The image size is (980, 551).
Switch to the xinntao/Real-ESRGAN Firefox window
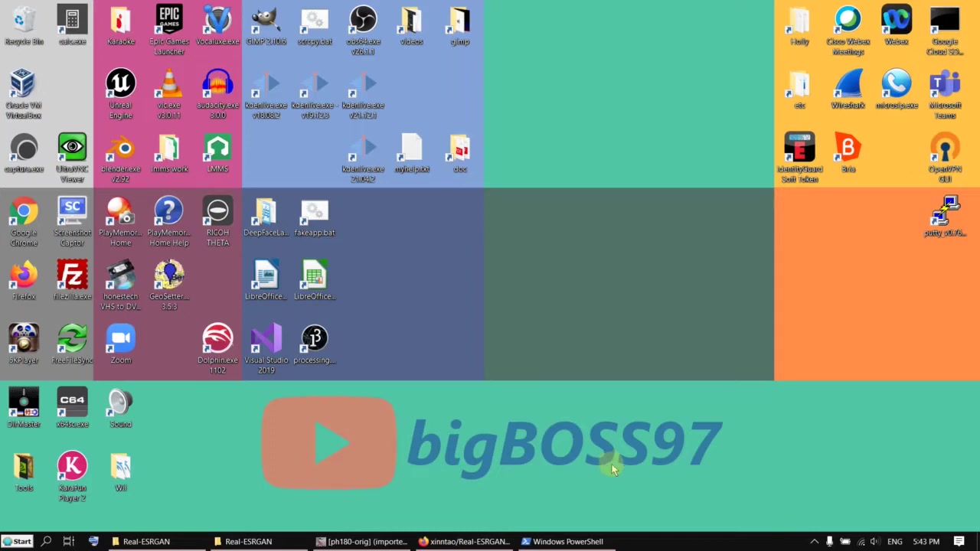click(464, 541)
